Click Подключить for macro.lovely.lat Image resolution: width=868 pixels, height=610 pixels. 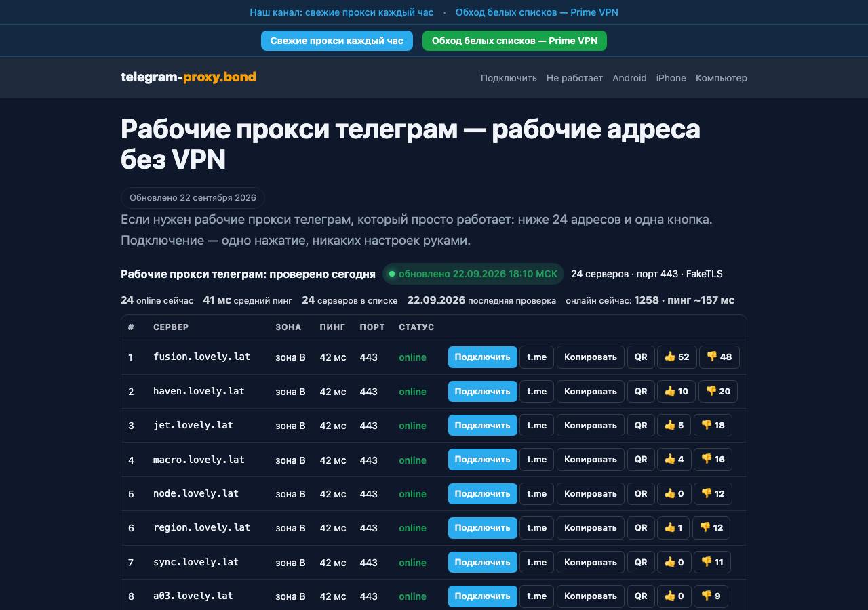coord(482,460)
